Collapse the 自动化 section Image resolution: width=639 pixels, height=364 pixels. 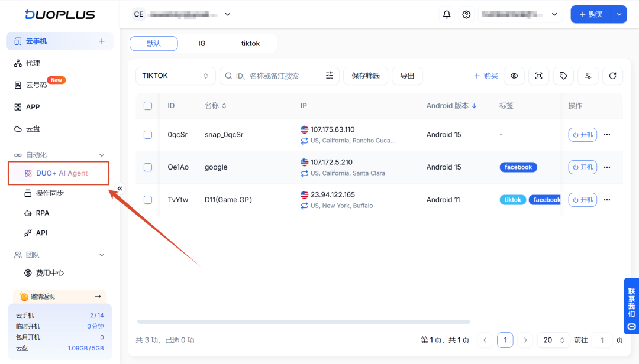(x=102, y=155)
